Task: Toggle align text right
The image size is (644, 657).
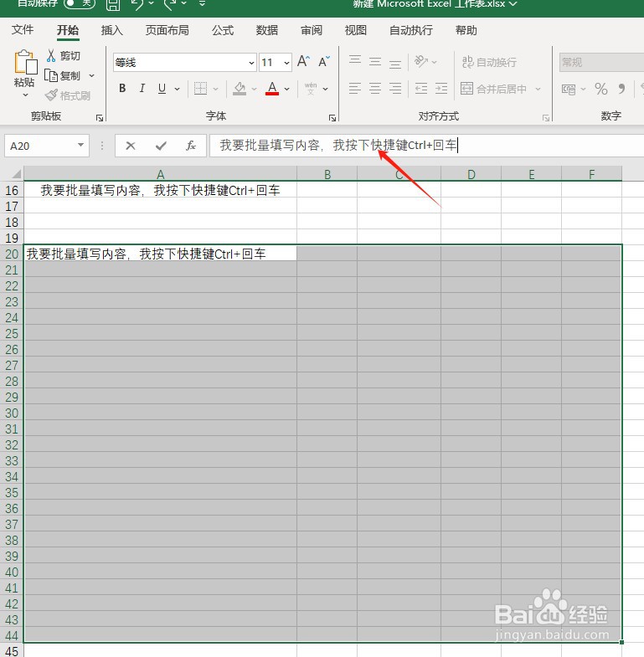Action: click(395, 89)
